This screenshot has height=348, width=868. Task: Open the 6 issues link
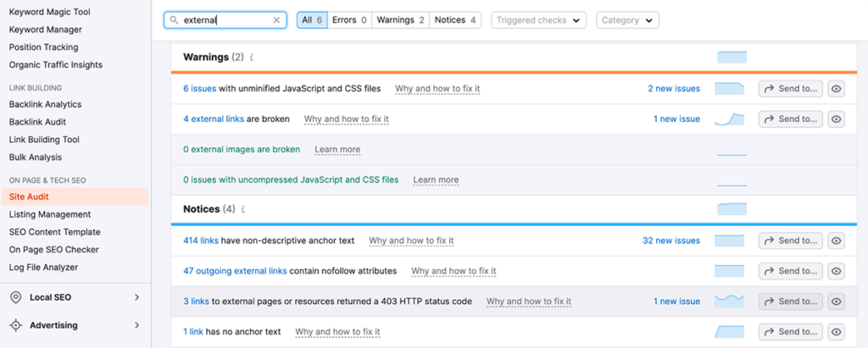pyautogui.click(x=200, y=89)
